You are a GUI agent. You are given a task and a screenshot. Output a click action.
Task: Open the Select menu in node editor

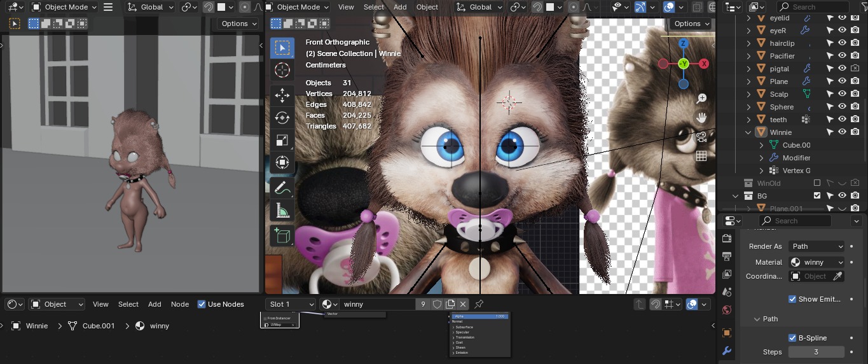click(x=128, y=304)
